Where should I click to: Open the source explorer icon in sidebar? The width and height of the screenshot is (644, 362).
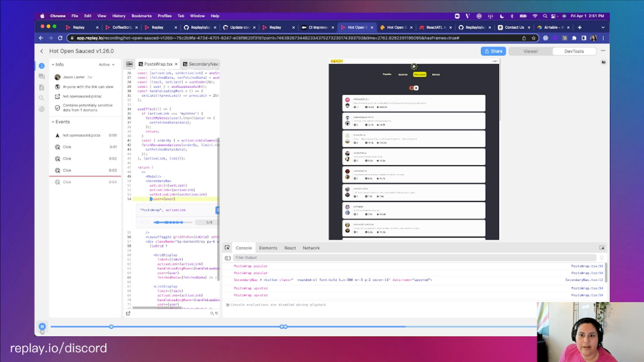pos(42,87)
